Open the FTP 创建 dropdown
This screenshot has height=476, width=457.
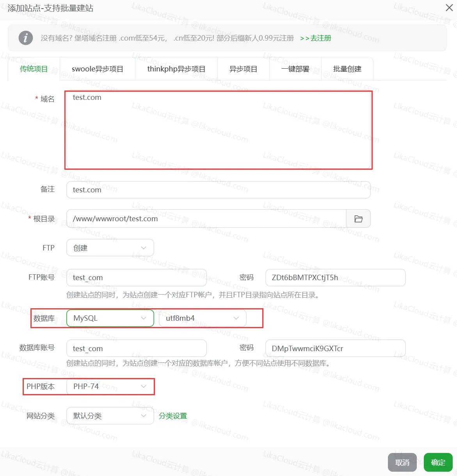pyautogui.click(x=110, y=247)
